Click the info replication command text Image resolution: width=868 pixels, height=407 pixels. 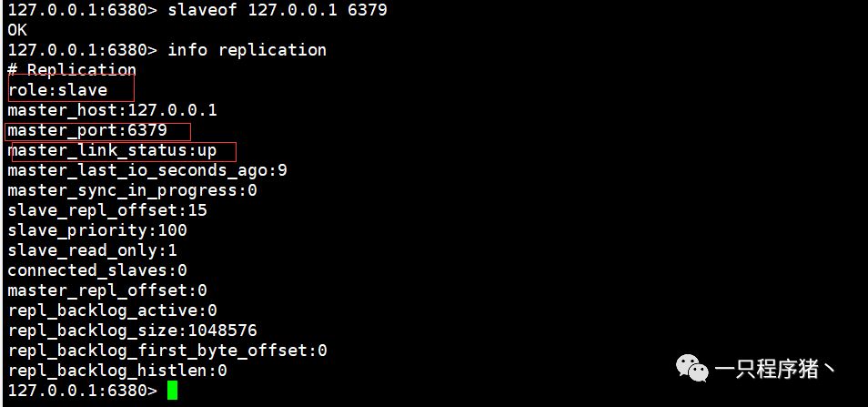pyautogui.click(x=247, y=50)
